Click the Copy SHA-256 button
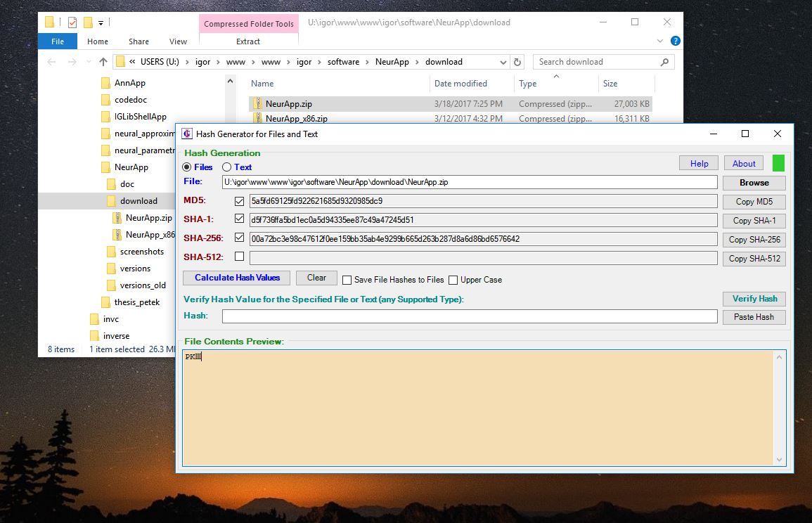The width and height of the screenshot is (812, 523). click(x=754, y=240)
